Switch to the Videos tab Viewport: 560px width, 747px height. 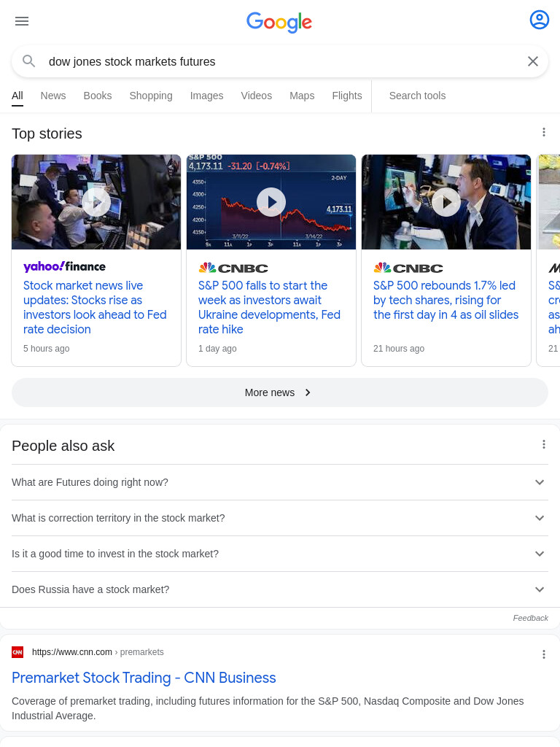click(256, 96)
